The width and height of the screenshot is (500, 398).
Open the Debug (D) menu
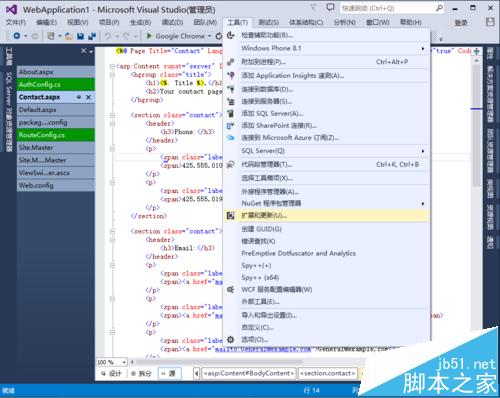pyautogui.click(x=172, y=22)
